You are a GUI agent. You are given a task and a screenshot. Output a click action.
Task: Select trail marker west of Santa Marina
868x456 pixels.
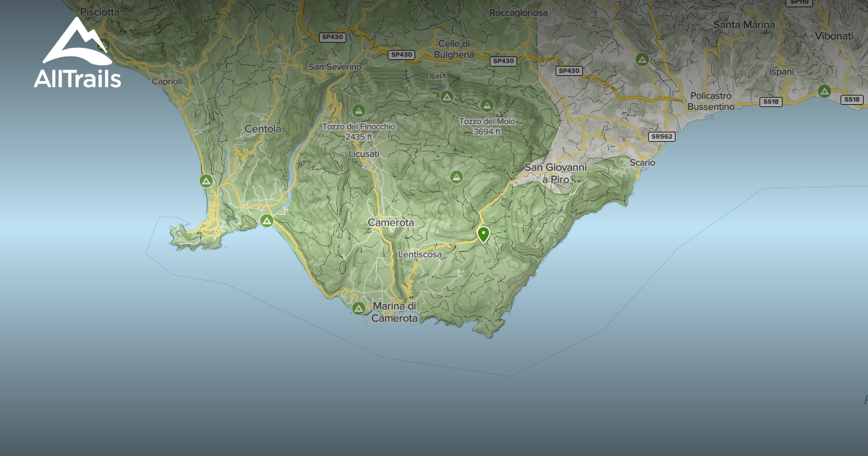pyautogui.click(x=642, y=59)
